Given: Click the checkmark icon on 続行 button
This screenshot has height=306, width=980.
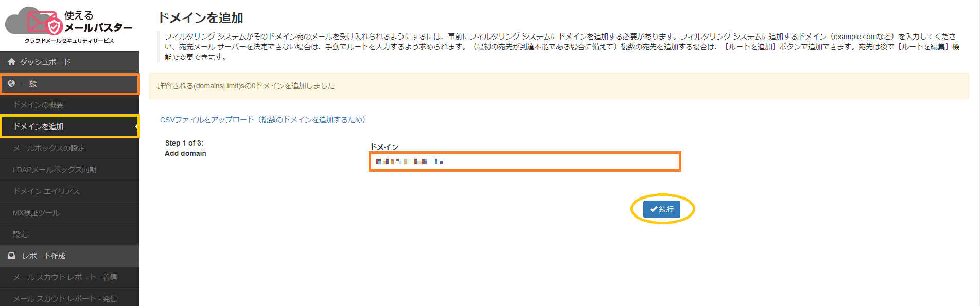Looking at the screenshot, I should click(654, 209).
